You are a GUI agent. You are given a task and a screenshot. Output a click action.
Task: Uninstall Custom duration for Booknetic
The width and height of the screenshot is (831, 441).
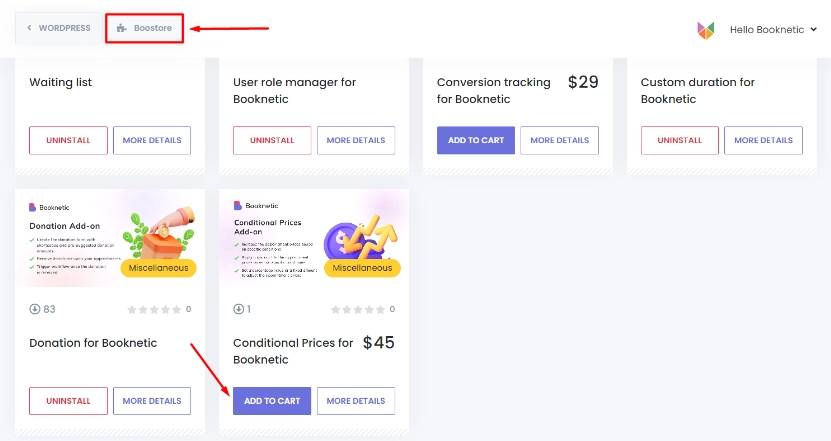tap(679, 140)
